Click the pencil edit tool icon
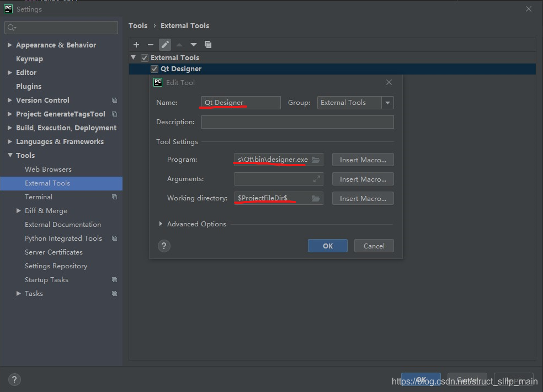543x392 pixels. pos(165,45)
